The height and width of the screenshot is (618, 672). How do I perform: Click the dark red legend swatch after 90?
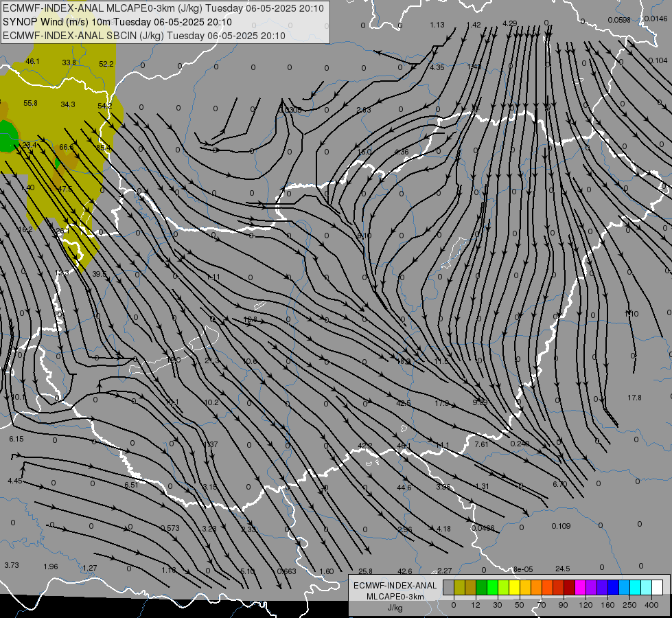[x=570, y=587]
